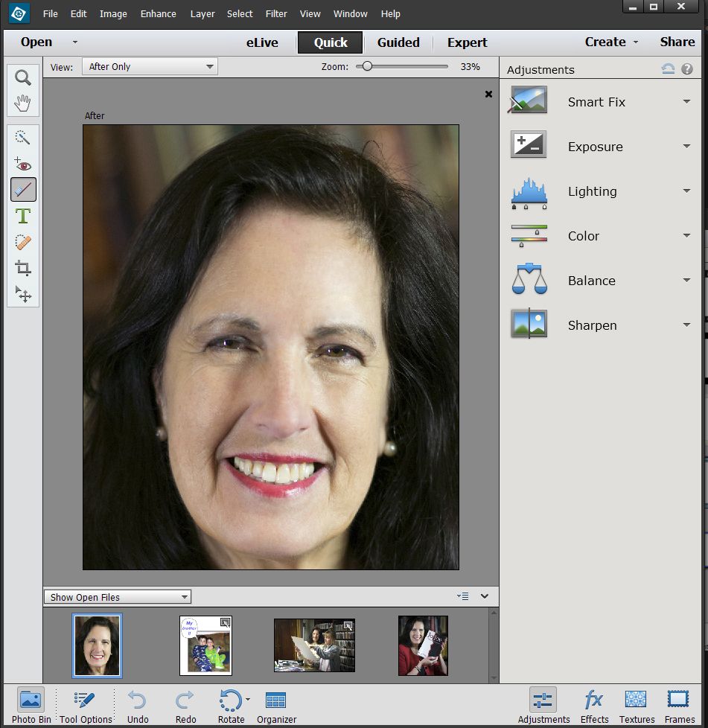Select the Red Eye Removal tool

point(22,163)
